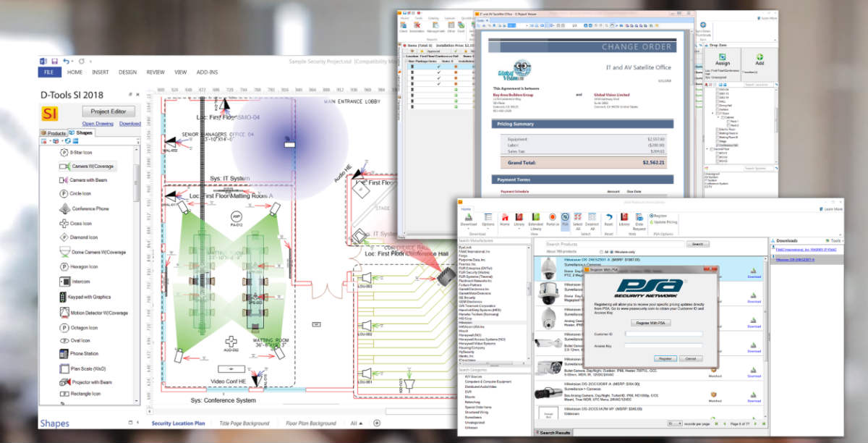Screen dimensions: 868x443
Task: Select the Plan Scale (VxD) shape
Action: [82, 368]
